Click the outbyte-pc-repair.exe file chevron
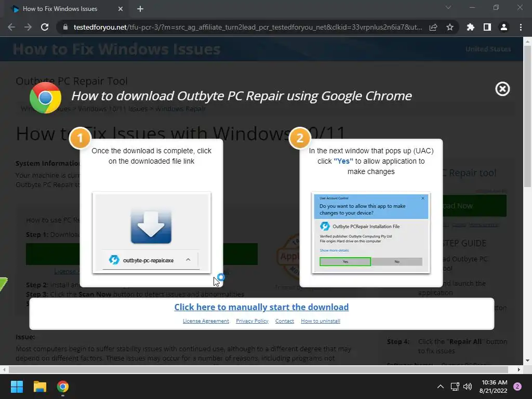 pyautogui.click(x=188, y=260)
